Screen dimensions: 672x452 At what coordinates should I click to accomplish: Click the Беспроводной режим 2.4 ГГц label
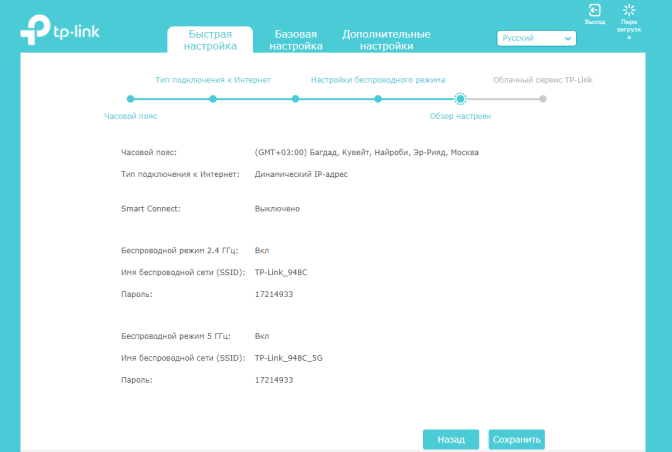point(179,251)
